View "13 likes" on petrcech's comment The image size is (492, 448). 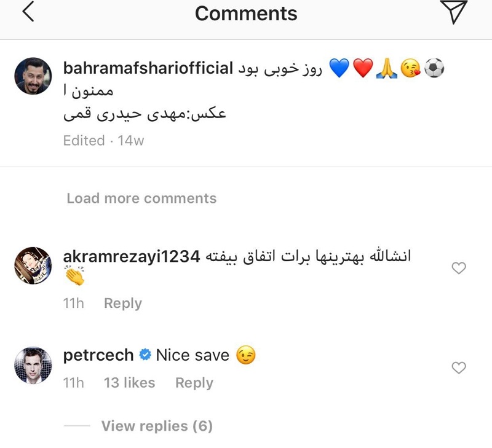129,383
